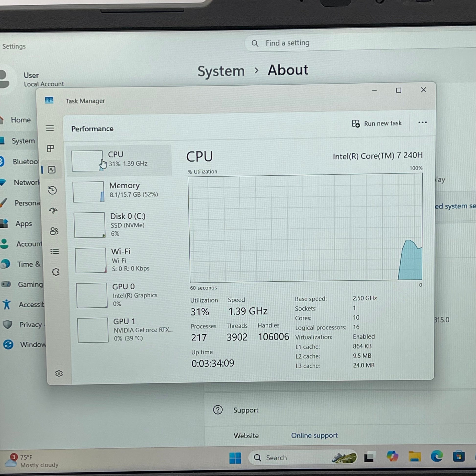Image resolution: width=476 pixels, height=476 pixels.
Task: Click the advanced system settings link
Action: (455, 206)
